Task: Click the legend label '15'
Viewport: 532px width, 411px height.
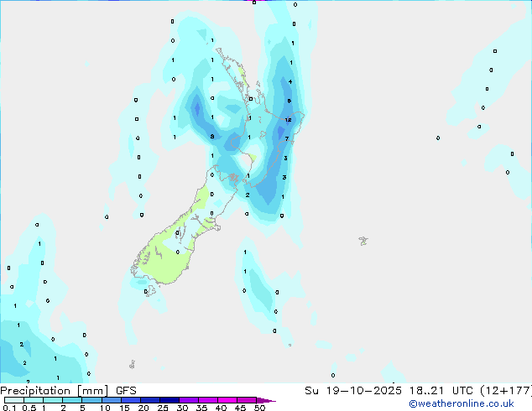Action: [124, 408]
